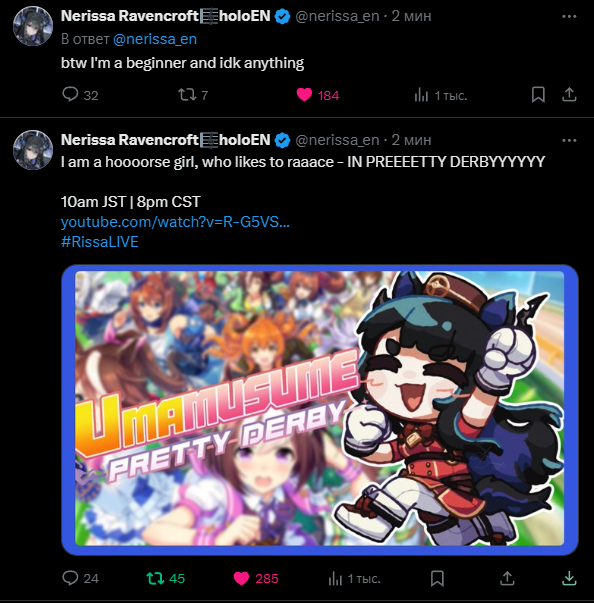Image resolution: width=594 pixels, height=603 pixels.
Task: Bookmark the Pretty Derby stream tweet
Action: point(437,578)
